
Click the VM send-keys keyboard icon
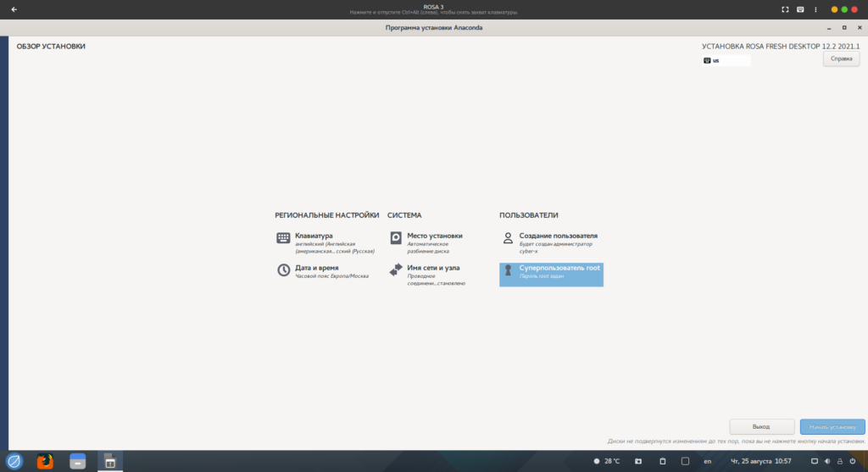point(800,9)
